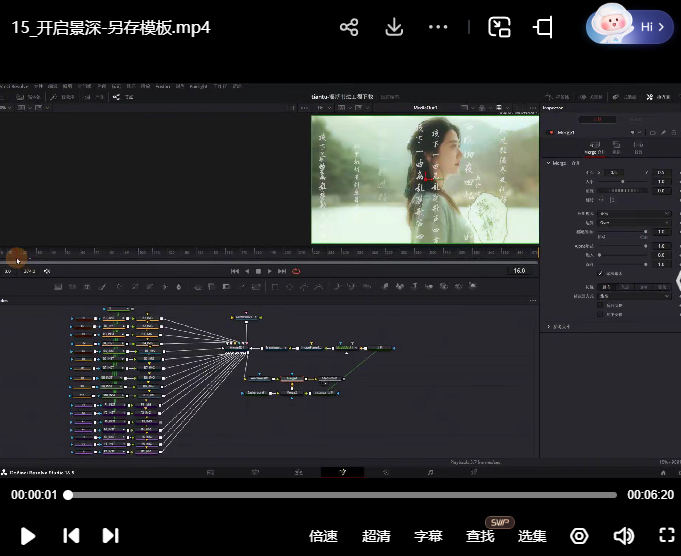
Task: Mute the player volume
Action: pos(624,536)
